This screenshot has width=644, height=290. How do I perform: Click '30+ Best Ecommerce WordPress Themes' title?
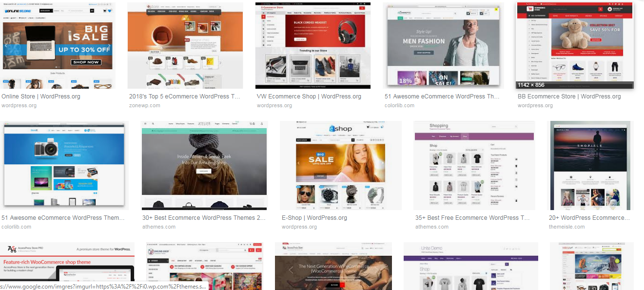[x=204, y=218]
